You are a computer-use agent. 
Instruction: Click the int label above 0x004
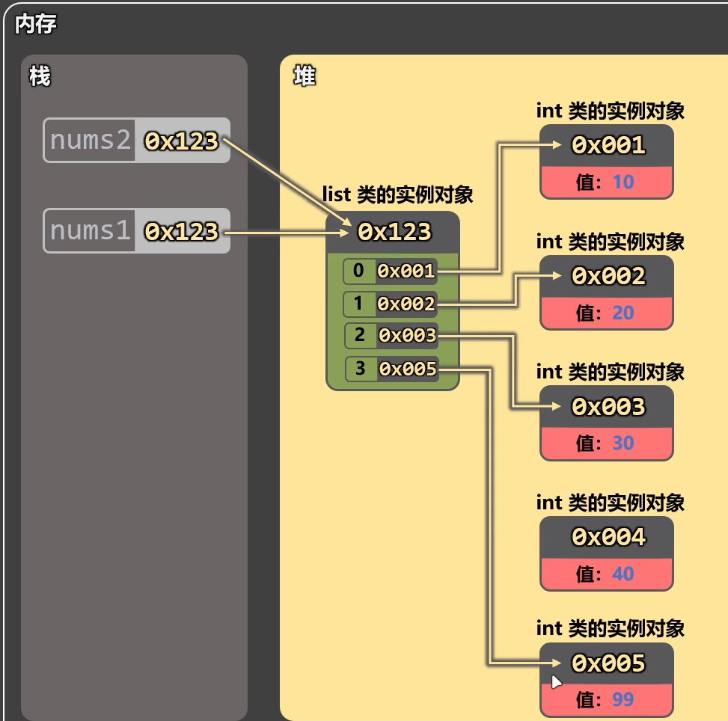(610, 503)
